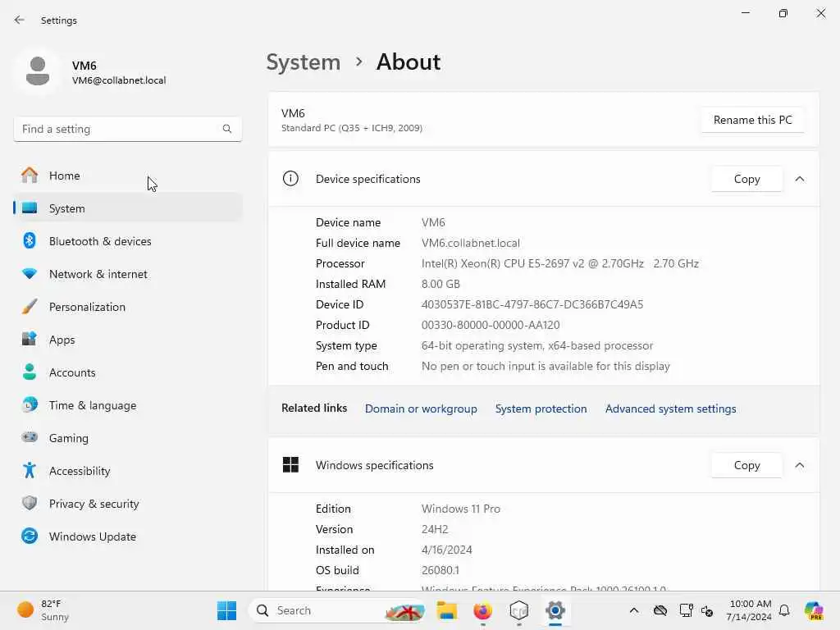Open System protection link
Screen dimensions: 840x630
(541, 409)
